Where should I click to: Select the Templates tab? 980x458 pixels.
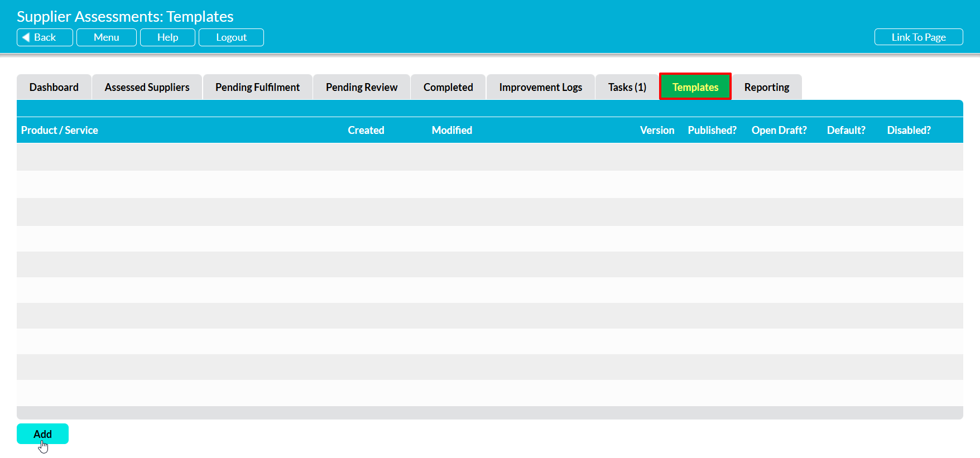(x=695, y=86)
